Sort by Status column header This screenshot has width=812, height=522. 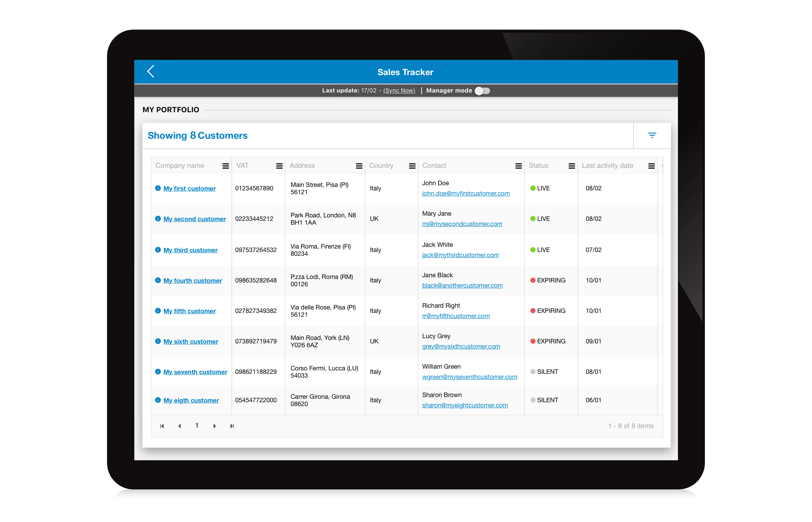538,165
